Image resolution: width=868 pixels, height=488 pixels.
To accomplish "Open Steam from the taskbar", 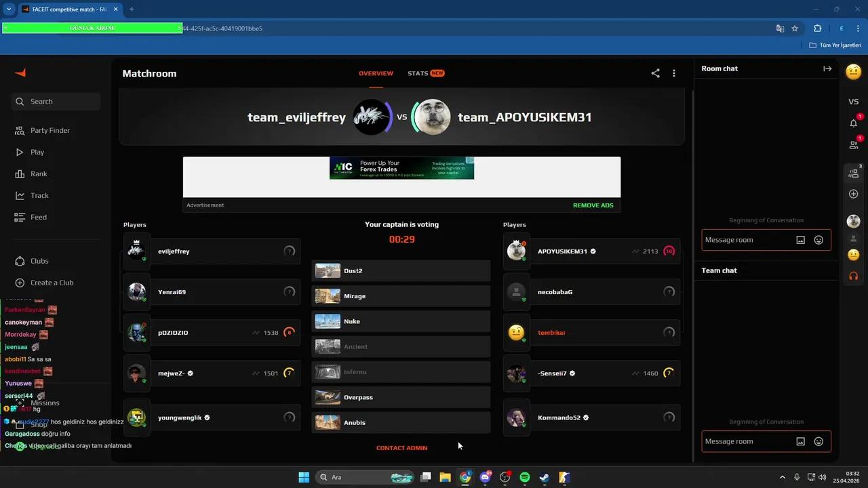I will click(x=545, y=477).
